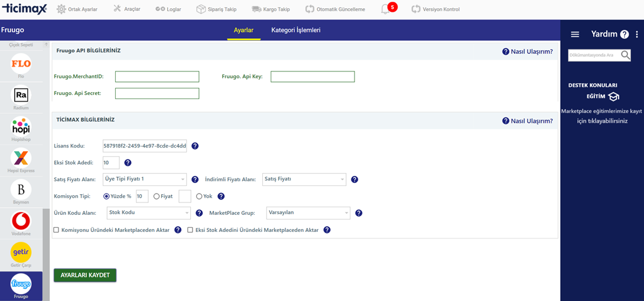Viewport: 644px width, 301px height.
Task: Click Nasıl Ulaşırım in Fruugo API section
Action: (528, 52)
